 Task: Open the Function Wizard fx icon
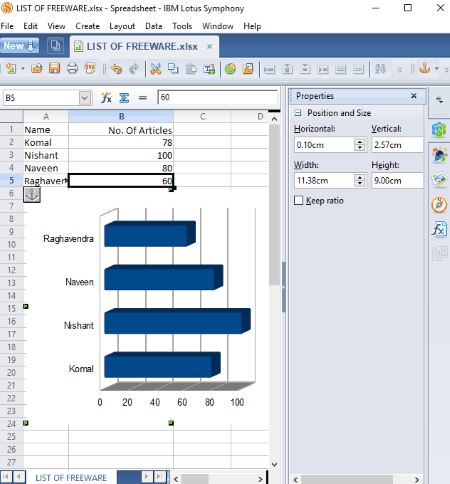coord(106,98)
